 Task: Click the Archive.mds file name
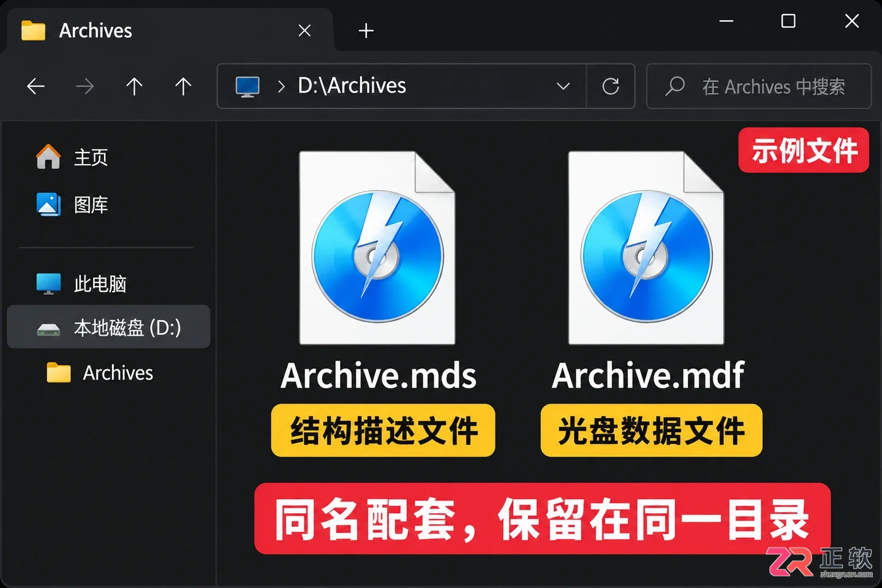pyautogui.click(x=379, y=375)
